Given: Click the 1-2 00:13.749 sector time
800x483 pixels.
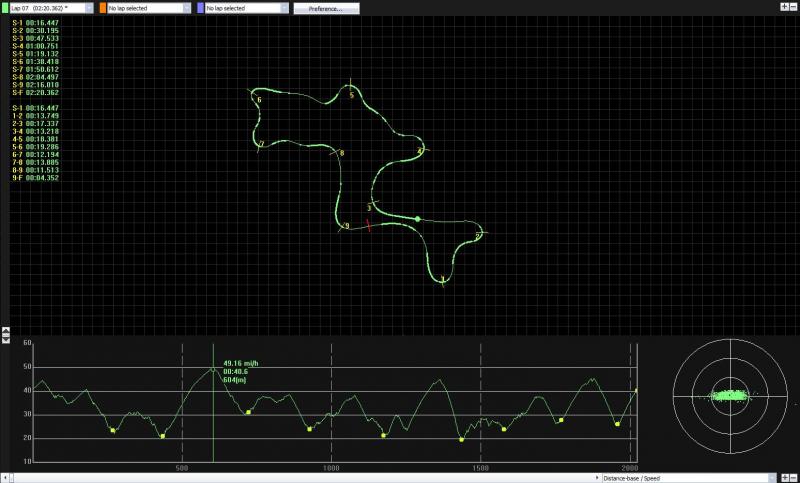Looking at the screenshot, I should (35, 116).
